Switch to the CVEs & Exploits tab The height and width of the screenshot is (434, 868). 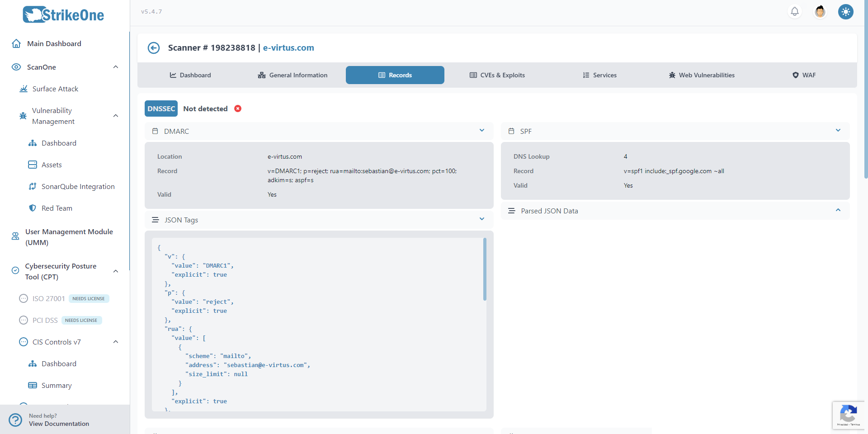tap(497, 75)
